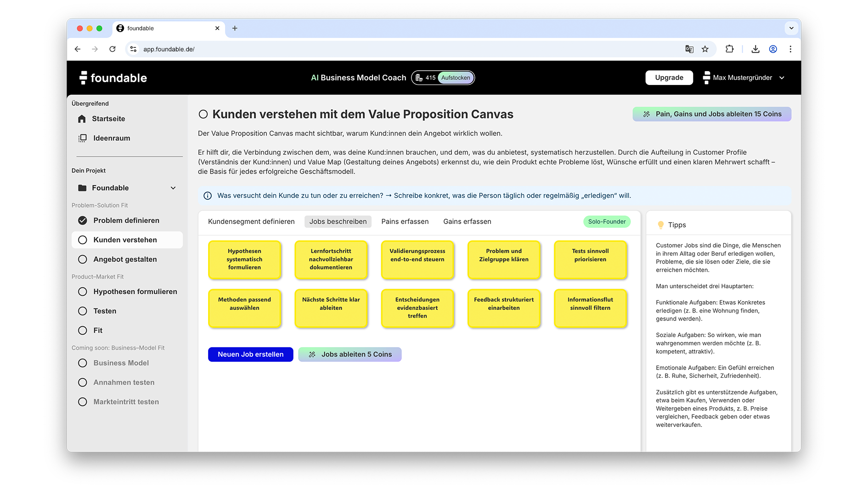Open the browser downloads icon
The width and height of the screenshot is (868, 488).
coord(755,49)
